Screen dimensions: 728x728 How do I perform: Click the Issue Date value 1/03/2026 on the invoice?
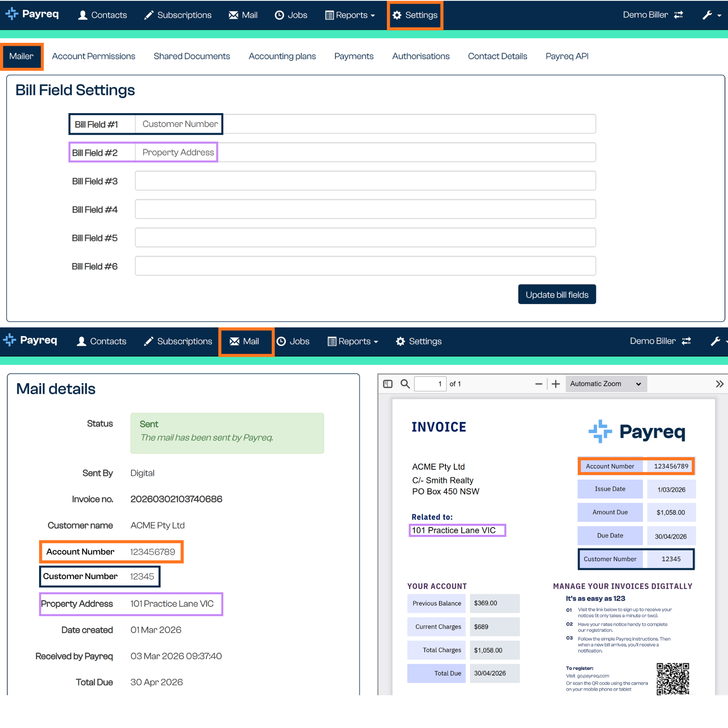671,490
